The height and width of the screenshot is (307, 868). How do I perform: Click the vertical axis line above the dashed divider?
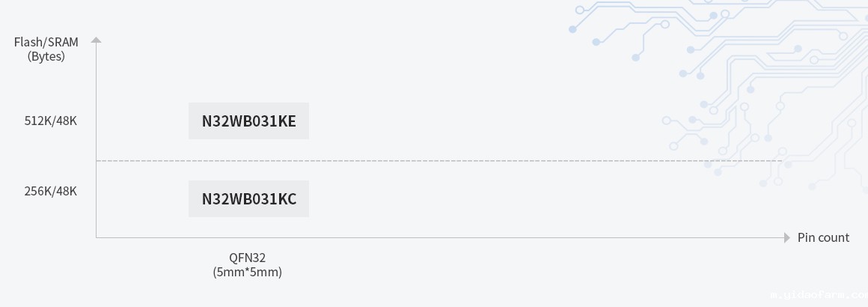96,97
